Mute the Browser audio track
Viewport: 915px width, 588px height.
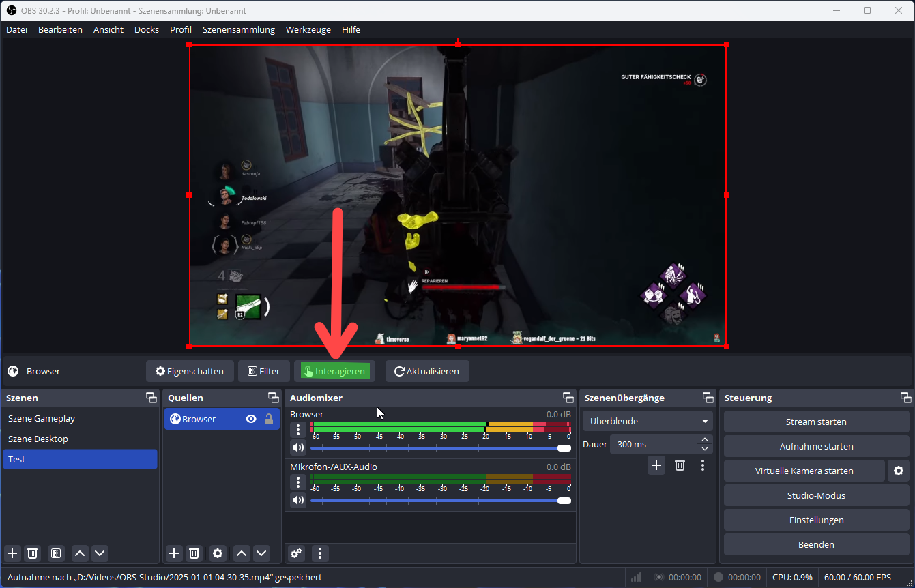coord(298,448)
